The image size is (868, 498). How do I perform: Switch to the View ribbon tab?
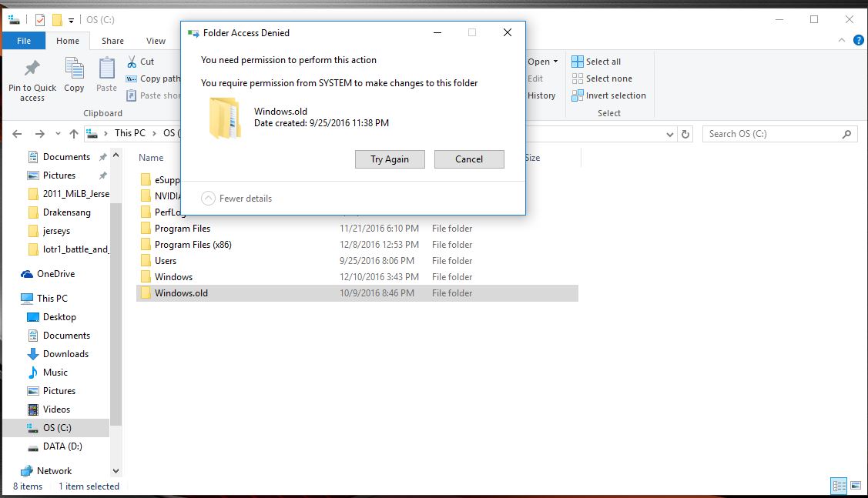point(156,41)
